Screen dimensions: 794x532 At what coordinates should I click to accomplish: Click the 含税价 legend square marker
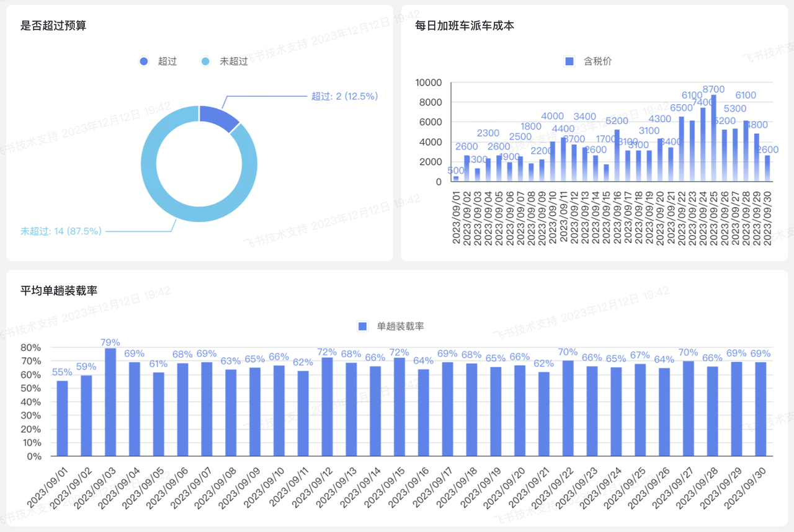tap(569, 61)
